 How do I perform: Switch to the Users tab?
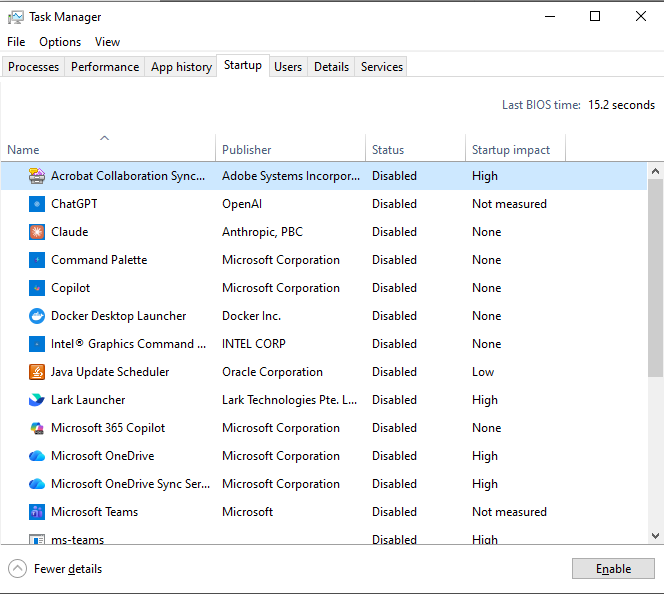(288, 67)
